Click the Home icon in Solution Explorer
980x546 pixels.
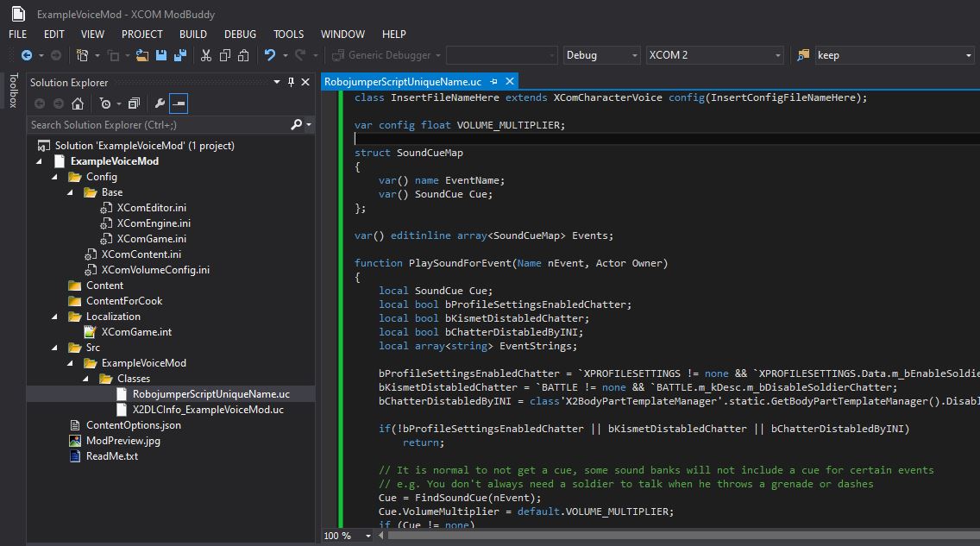[78, 104]
